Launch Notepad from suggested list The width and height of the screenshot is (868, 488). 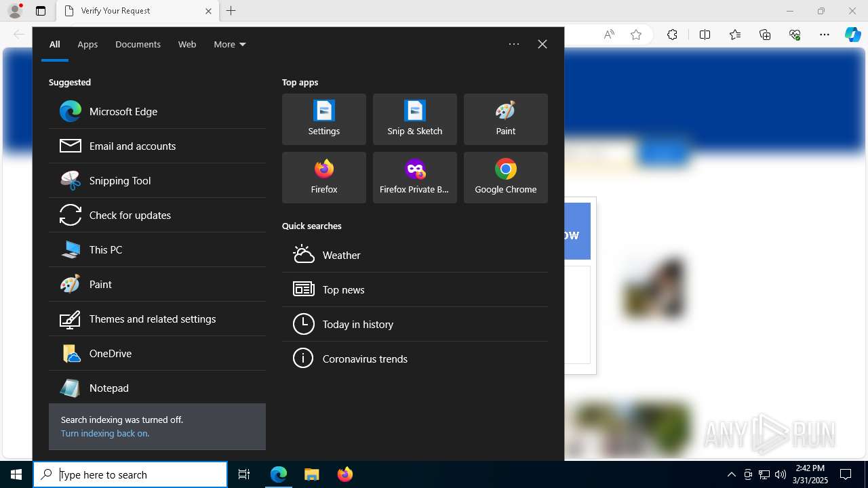click(157, 388)
